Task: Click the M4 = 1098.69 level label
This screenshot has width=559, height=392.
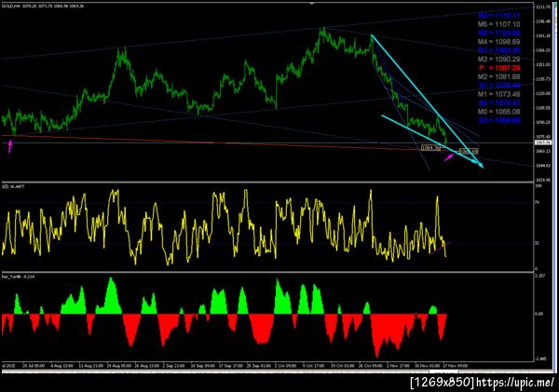Action: (x=498, y=42)
